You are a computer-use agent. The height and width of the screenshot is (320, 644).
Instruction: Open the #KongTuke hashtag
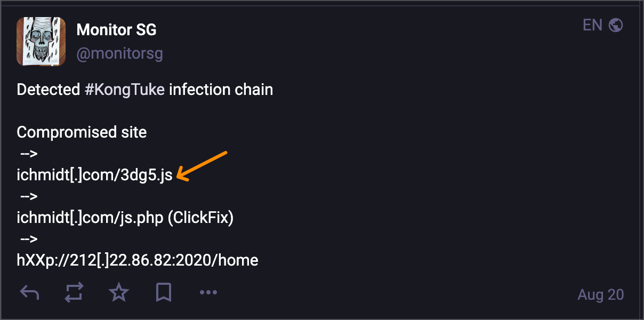click(125, 89)
